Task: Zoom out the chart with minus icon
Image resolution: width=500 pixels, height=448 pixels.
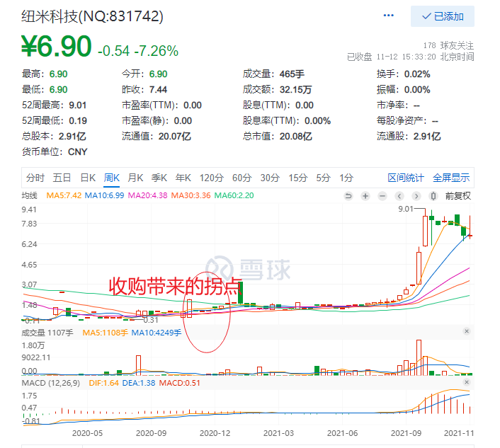Action: coord(382,195)
